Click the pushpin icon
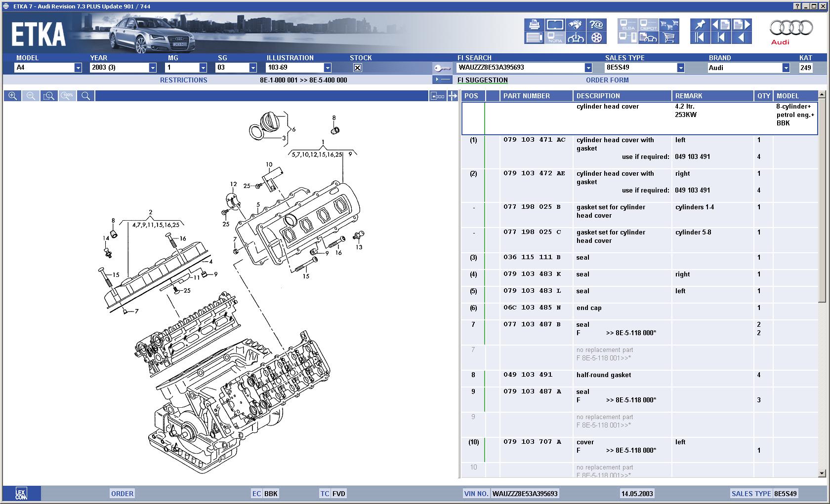 point(700,24)
